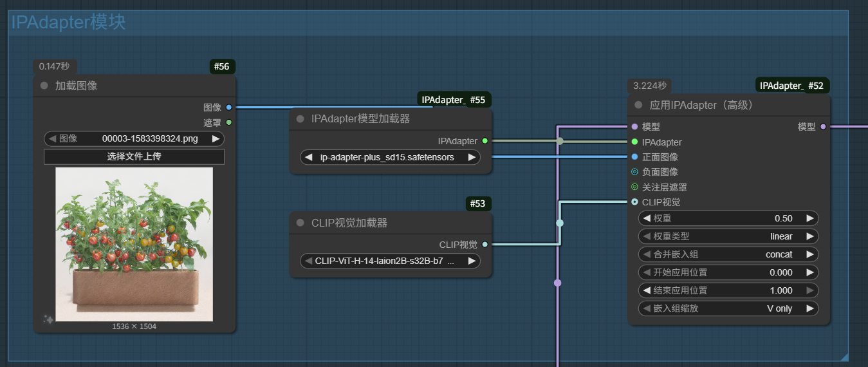This screenshot has width=868, height=367.
Task: Select previous 嵌入组缩放 option
Action: click(x=647, y=308)
